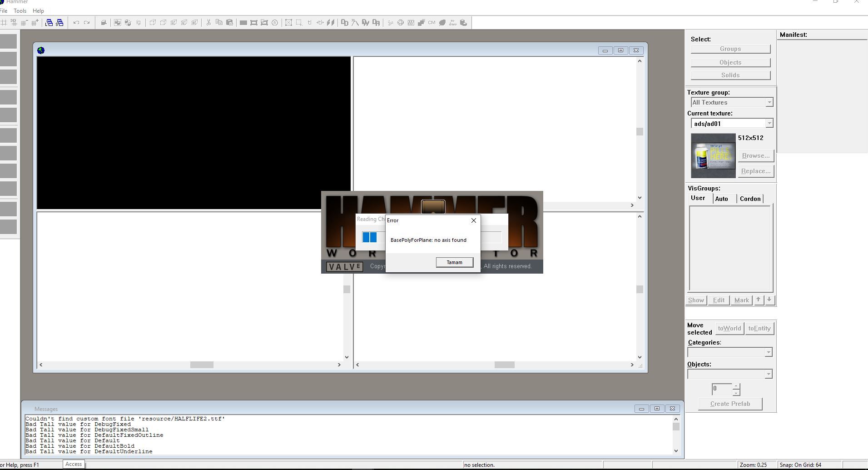This screenshot has width=868, height=470.
Task: Click the VisGroups move down arrow
Action: (x=769, y=300)
